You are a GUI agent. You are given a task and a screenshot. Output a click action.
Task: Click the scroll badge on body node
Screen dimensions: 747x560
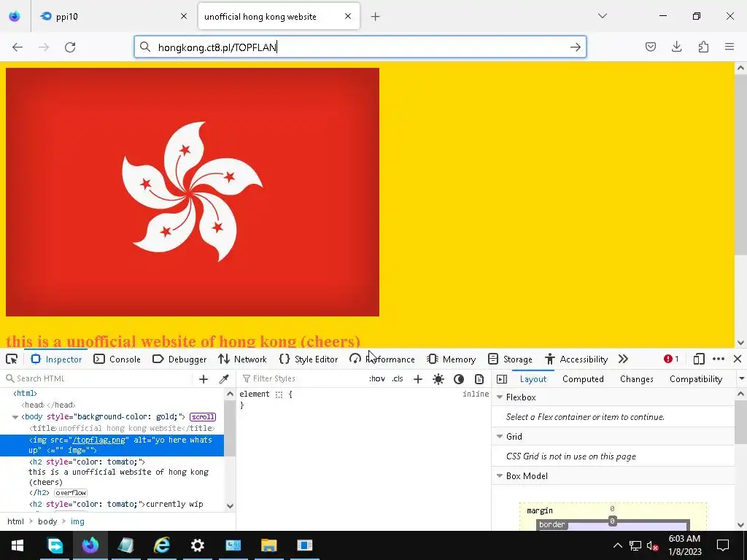203,416
